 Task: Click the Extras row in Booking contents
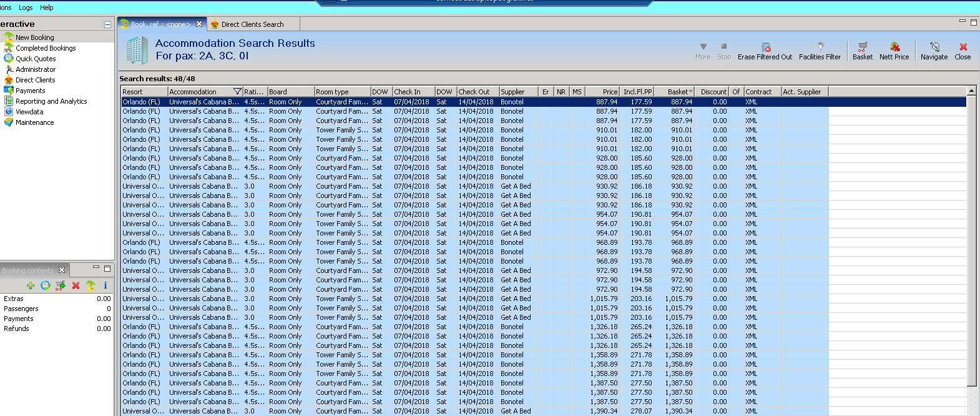(57, 299)
